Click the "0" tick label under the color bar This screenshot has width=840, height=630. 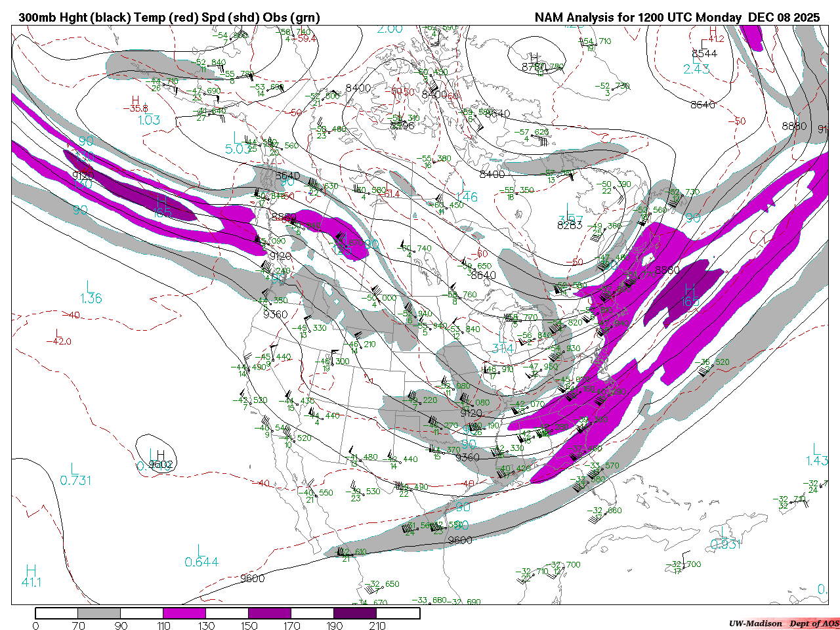tap(35, 625)
